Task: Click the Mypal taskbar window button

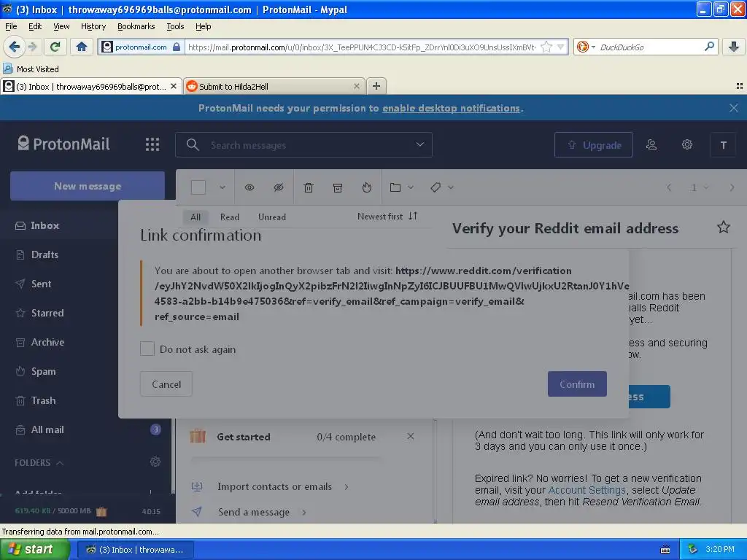Action: coord(136,550)
